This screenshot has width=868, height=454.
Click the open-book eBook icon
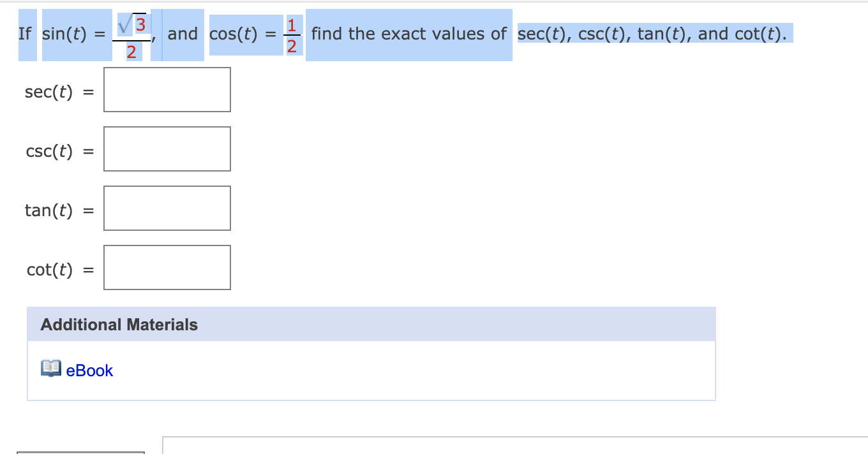(50, 370)
